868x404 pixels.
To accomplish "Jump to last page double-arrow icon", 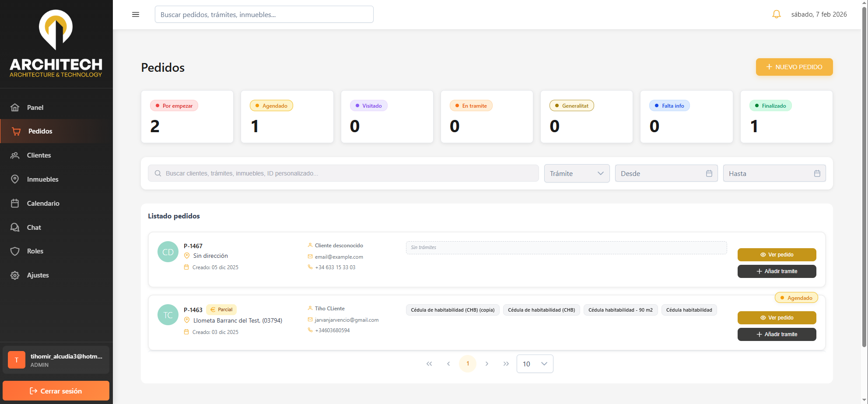I will (x=506, y=364).
